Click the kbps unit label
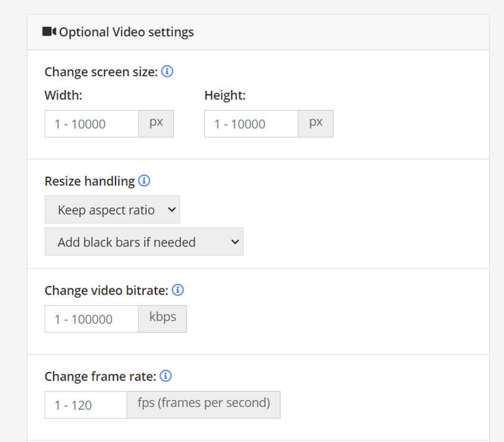504x442 pixels. tap(163, 319)
